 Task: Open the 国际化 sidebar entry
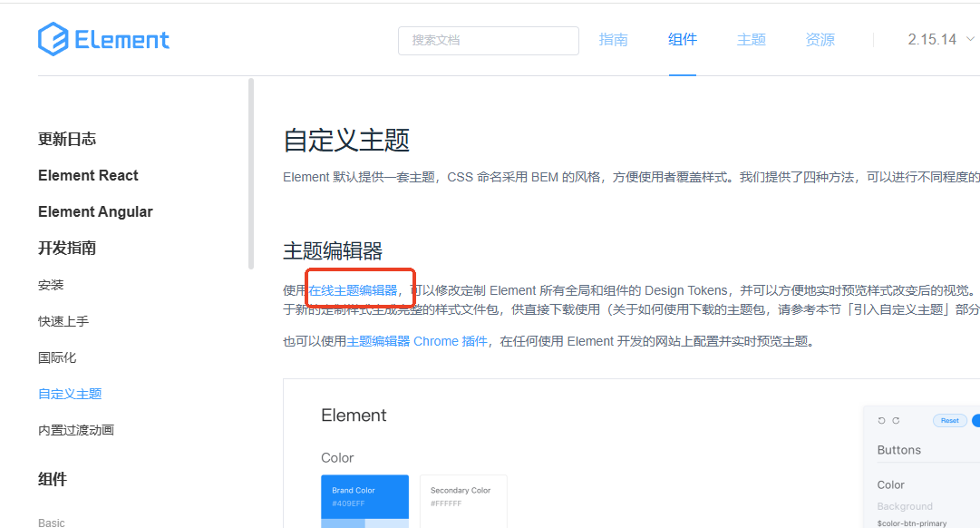pos(58,357)
